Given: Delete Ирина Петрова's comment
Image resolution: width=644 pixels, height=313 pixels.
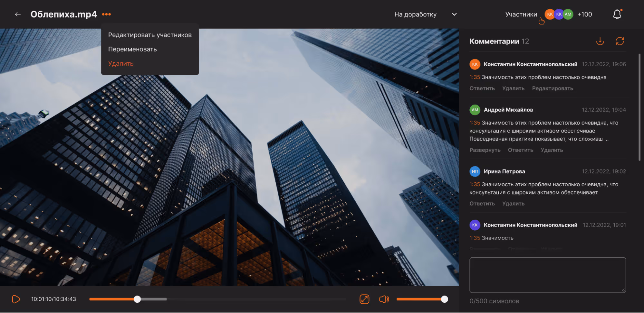Looking at the screenshot, I should 513,204.
